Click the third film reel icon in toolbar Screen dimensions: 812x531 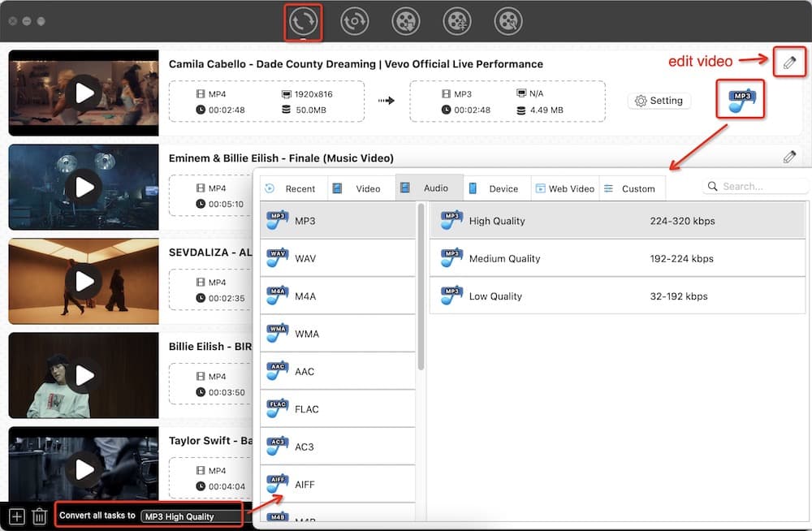[x=508, y=22]
